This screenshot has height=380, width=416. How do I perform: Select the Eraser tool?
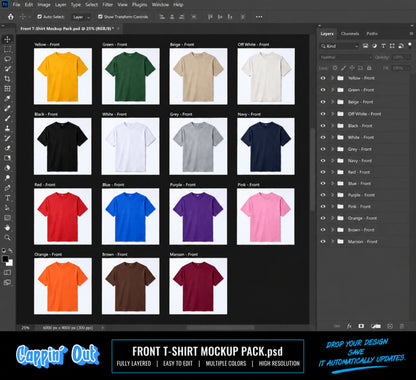[x=7, y=148]
